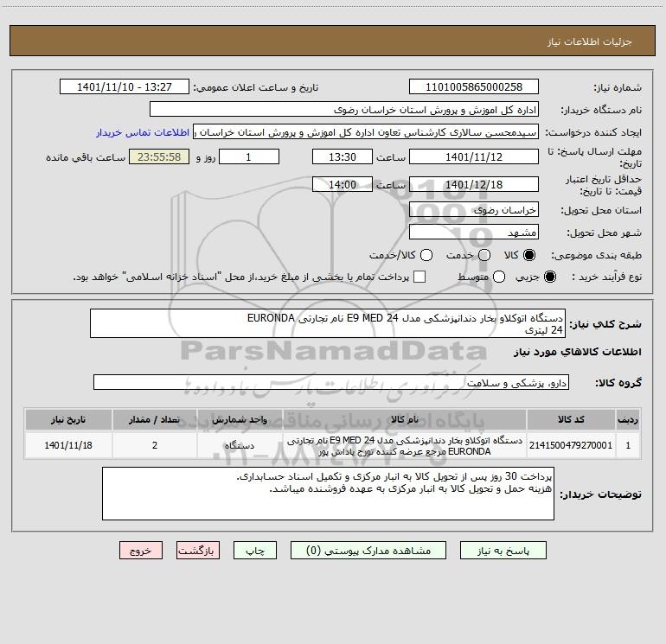666x644 pixels.
Task: Click the بازگشت back button
Action: click(x=198, y=551)
